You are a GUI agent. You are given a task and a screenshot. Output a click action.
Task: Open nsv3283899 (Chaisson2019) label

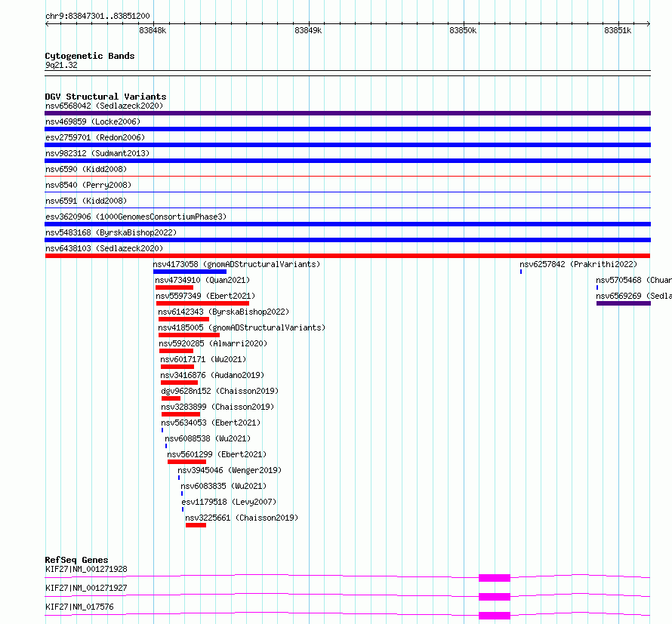pos(217,407)
